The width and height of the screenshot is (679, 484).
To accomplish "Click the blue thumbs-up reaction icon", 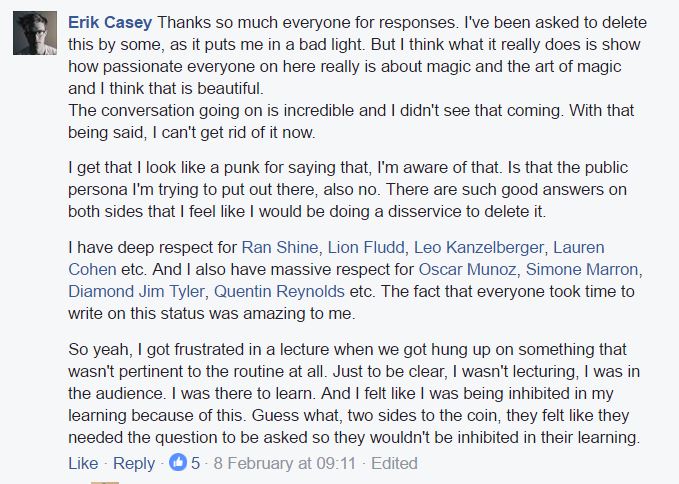I will coord(179,463).
